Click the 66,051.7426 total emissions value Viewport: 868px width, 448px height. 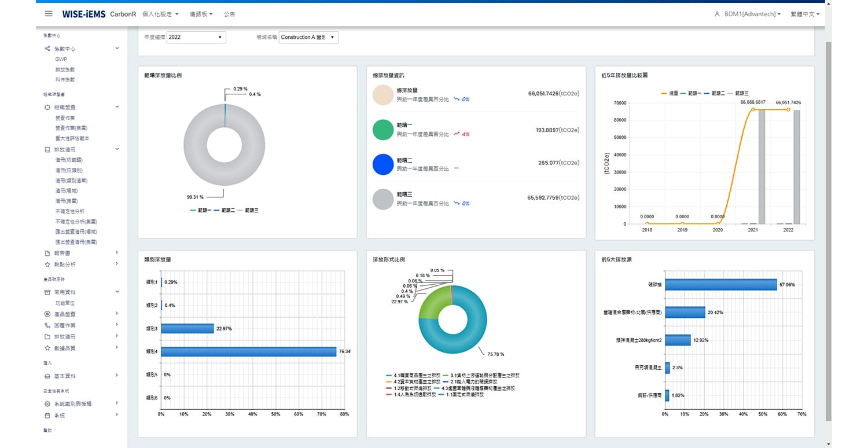(554, 93)
